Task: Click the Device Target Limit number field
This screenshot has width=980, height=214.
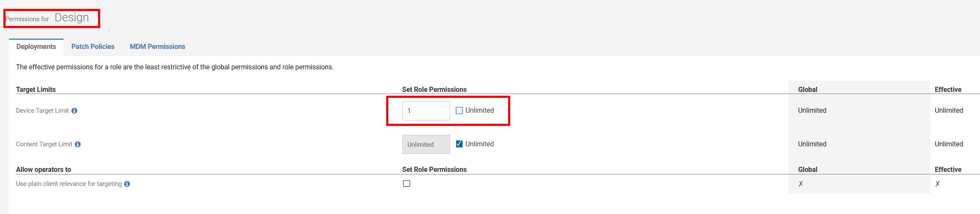Action: (426, 111)
